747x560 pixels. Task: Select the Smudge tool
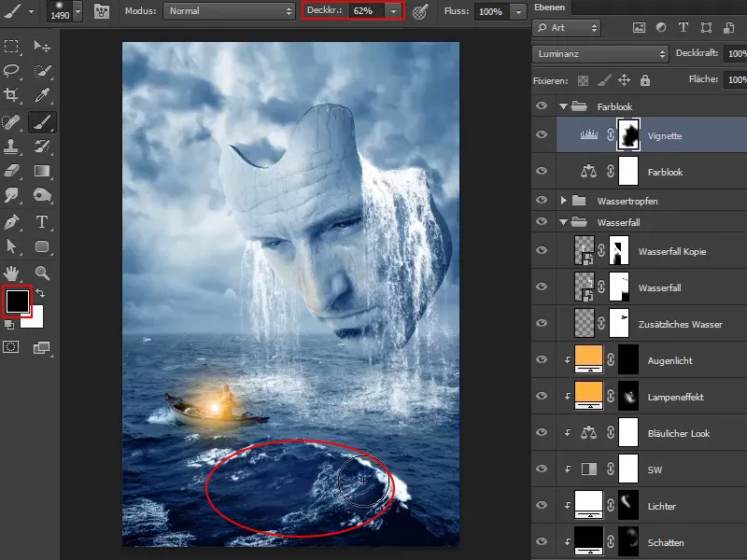(x=11, y=195)
